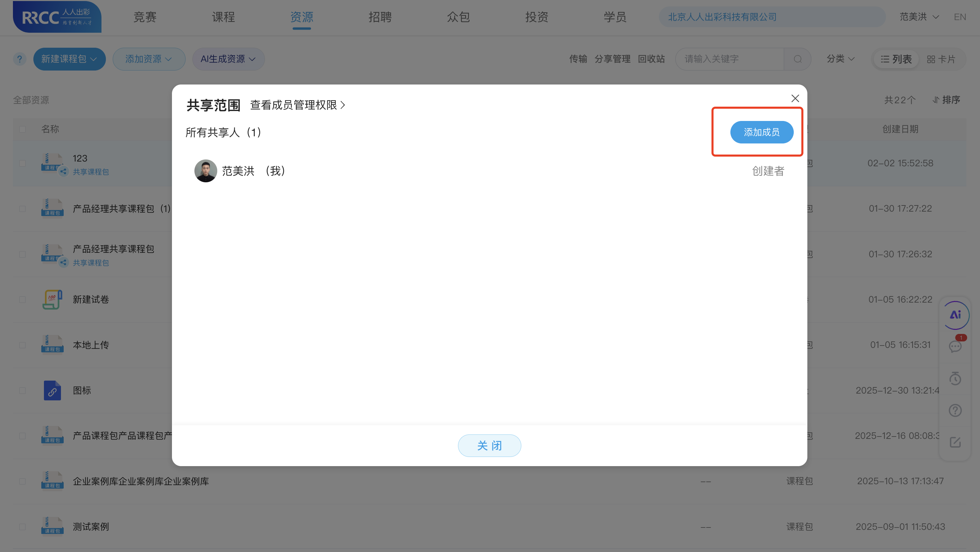Screen dimensions: 980x552
Task: Click the feedback pencil icon in sidebar
Action: [955, 442]
